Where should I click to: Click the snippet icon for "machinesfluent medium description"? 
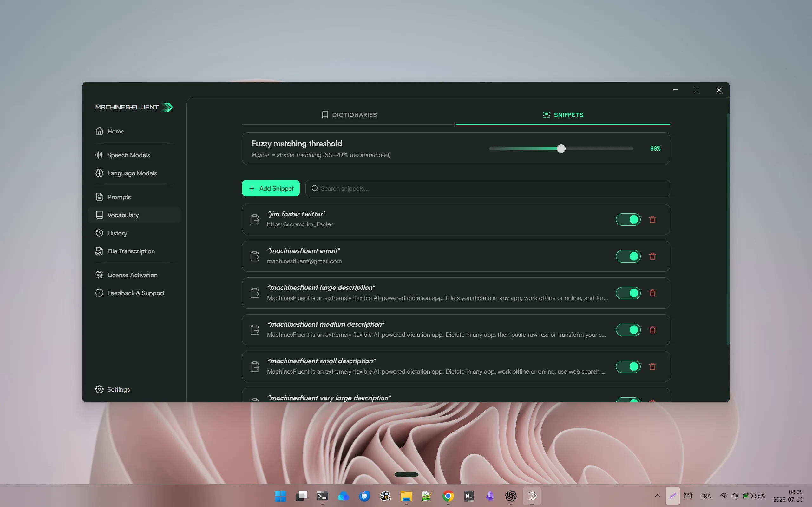coord(255,330)
